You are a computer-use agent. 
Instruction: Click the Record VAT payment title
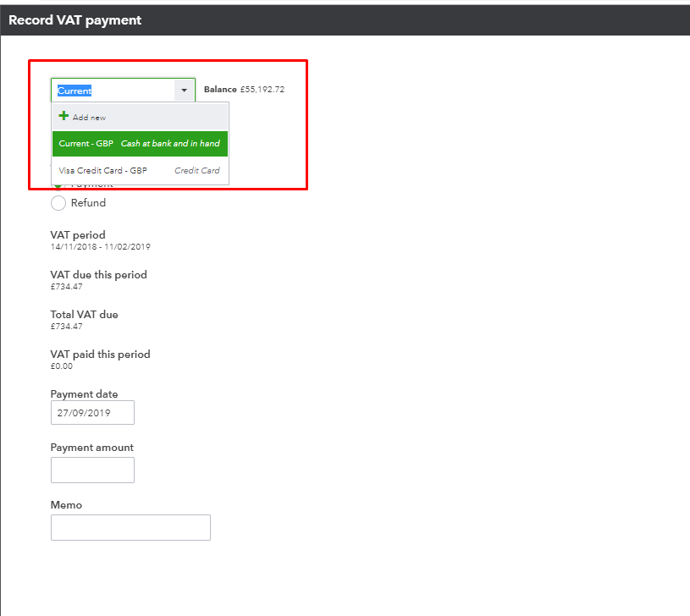(x=75, y=20)
